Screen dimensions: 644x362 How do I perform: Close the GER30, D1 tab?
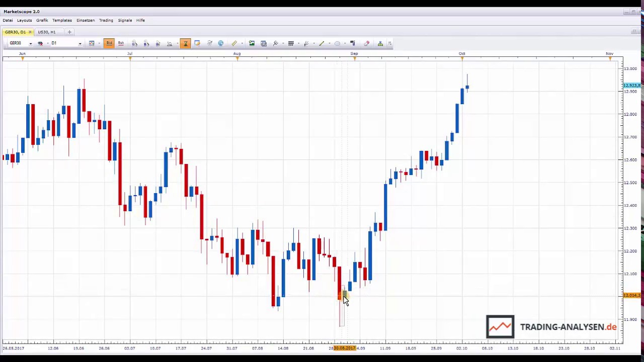[30, 32]
